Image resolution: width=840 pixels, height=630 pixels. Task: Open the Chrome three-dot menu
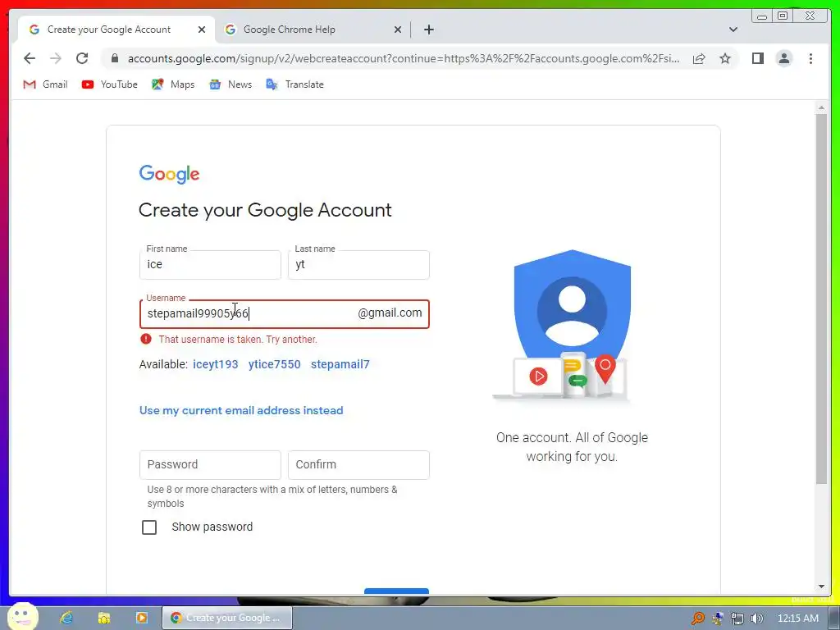(810, 58)
